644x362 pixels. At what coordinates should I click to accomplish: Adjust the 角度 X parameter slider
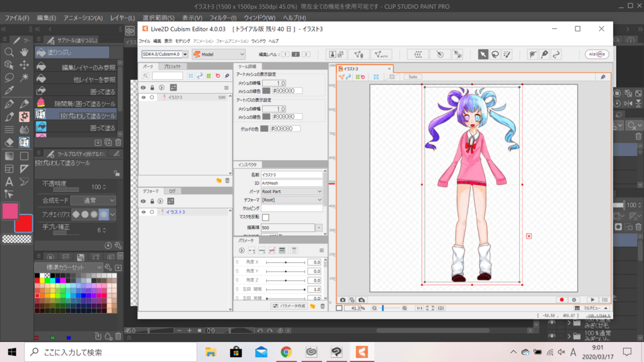pyautogui.click(x=286, y=262)
